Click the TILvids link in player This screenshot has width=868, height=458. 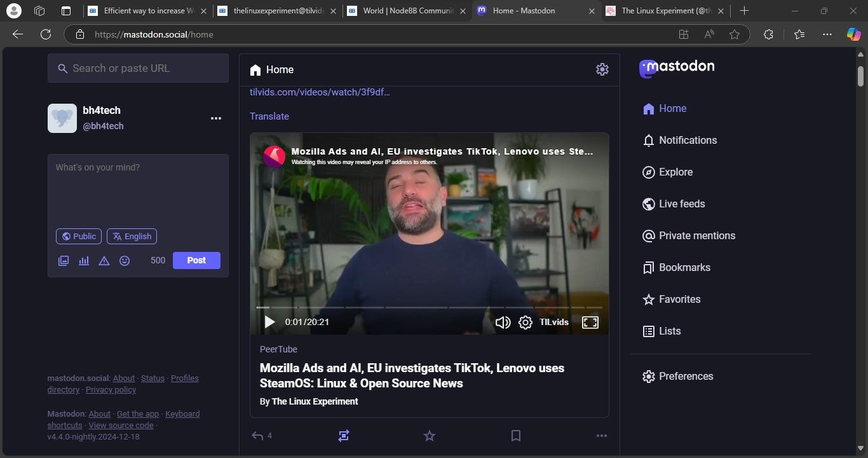(554, 323)
